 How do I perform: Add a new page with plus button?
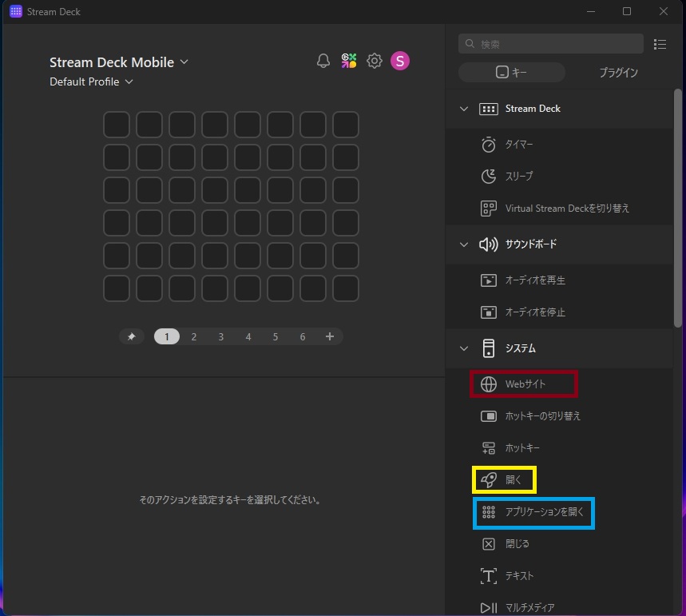[x=330, y=337]
